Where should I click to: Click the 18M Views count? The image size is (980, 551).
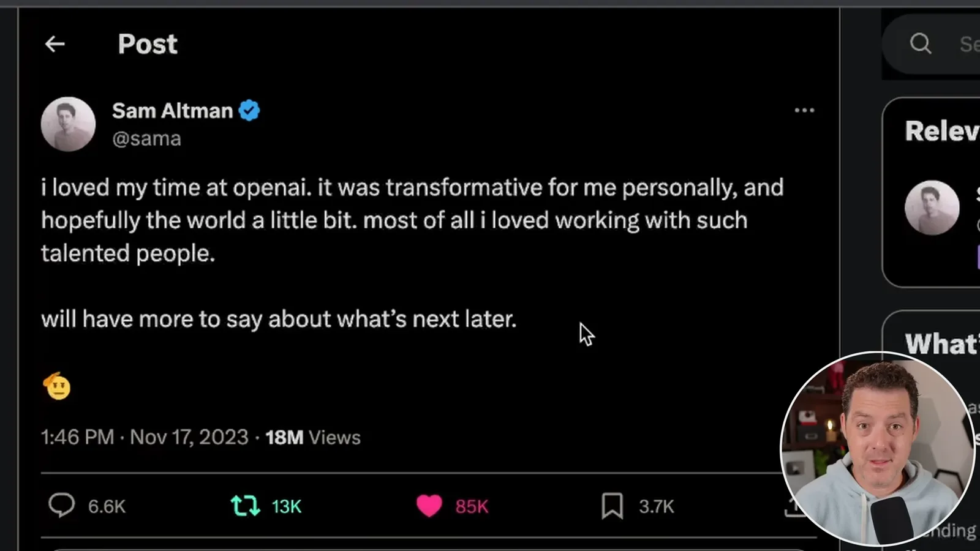313,437
